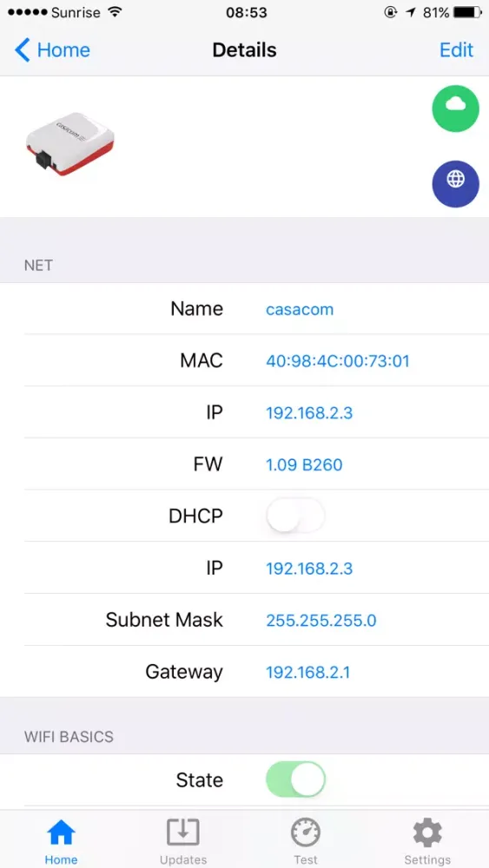This screenshot has width=489, height=868.
Task: Tap the Subnet Mask value 255.255.255.0
Action: (321, 620)
